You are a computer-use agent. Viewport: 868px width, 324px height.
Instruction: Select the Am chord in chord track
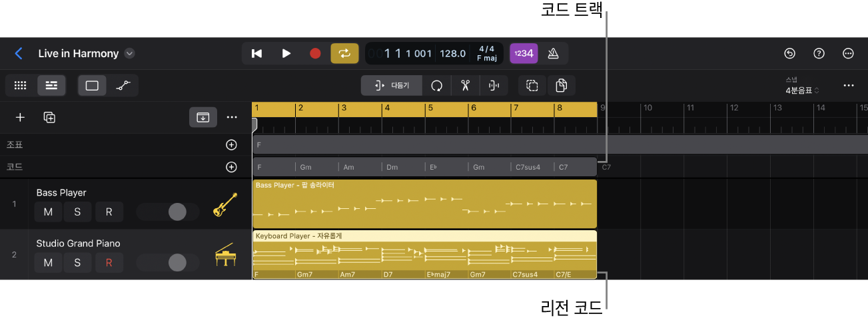[360, 167]
